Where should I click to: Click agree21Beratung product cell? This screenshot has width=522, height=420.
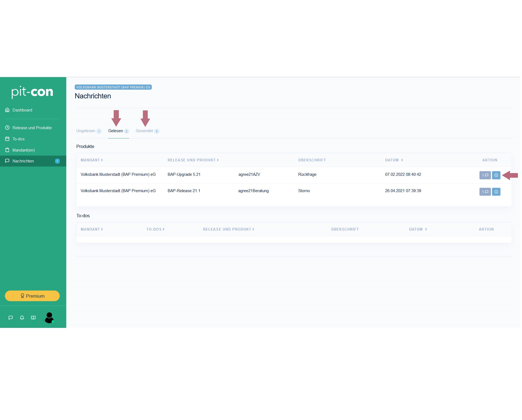pyautogui.click(x=254, y=191)
